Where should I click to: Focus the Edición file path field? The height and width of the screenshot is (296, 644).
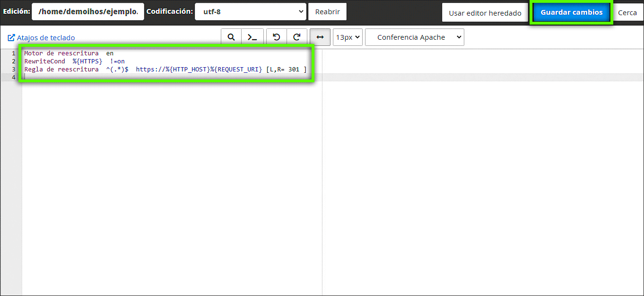point(87,12)
